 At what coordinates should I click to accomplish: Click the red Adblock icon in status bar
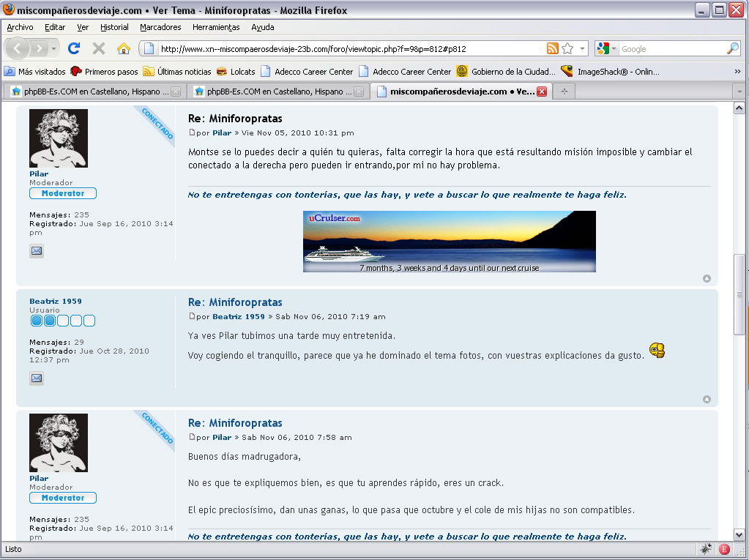point(724,548)
